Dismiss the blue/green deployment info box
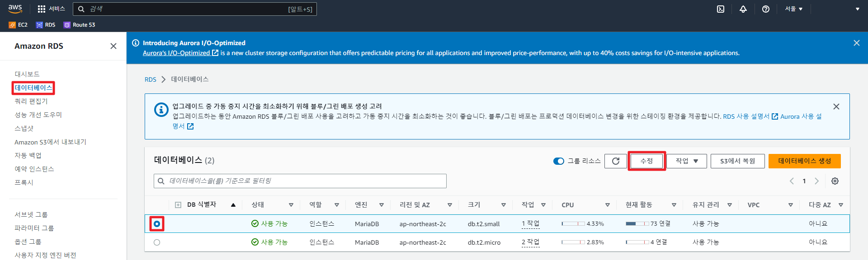Viewport: 868px width, 260px height. (836, 107)
